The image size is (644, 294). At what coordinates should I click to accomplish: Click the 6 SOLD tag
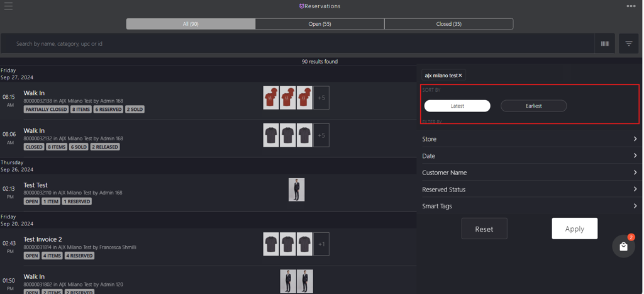(79, 147)
